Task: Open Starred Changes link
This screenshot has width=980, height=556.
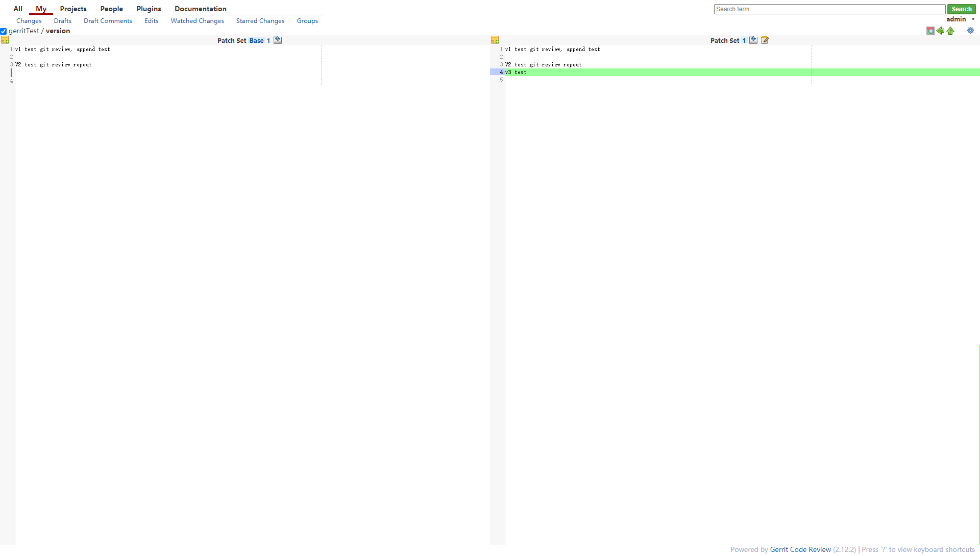Action: (260, 21)
